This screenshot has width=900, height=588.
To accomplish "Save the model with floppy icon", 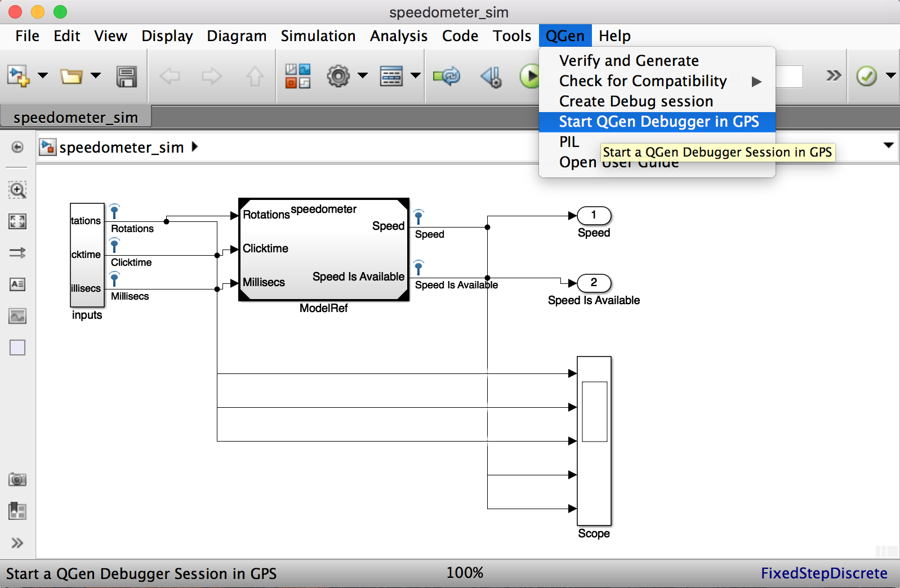I will pos(127,76).
